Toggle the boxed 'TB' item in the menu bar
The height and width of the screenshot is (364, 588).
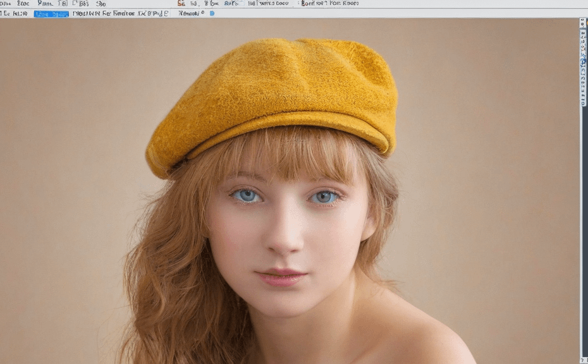[x=63, y=3]
